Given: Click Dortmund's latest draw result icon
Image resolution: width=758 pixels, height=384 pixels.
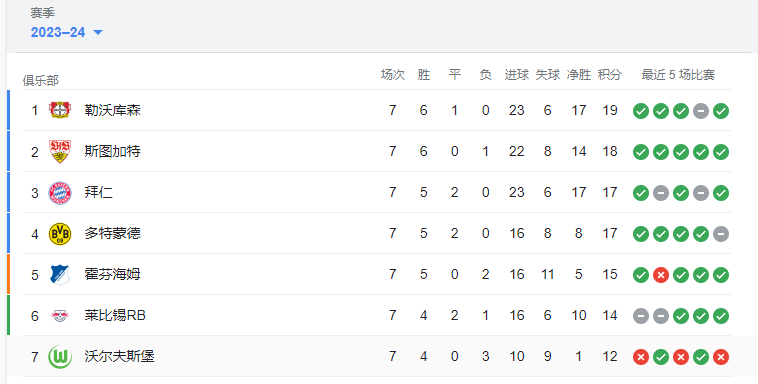Looking at the screenshot, I should 721,234.
